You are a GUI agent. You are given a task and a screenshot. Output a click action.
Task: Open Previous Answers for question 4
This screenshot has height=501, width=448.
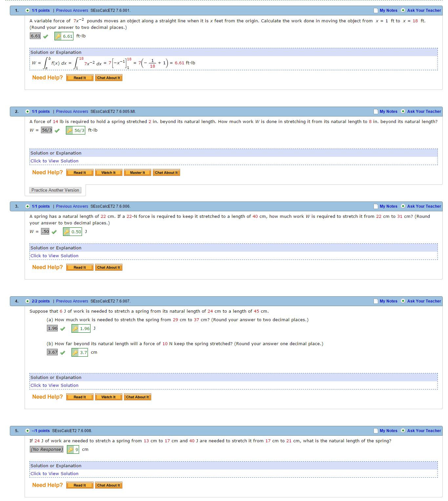(72, 301)
